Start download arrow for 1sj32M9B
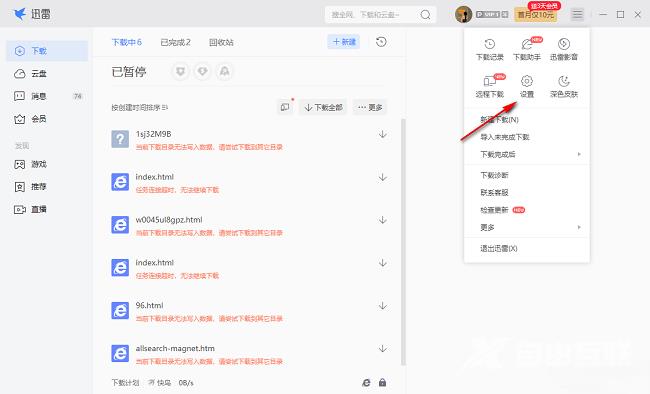This screenshot has height=394, width=650. click(383, 134)
